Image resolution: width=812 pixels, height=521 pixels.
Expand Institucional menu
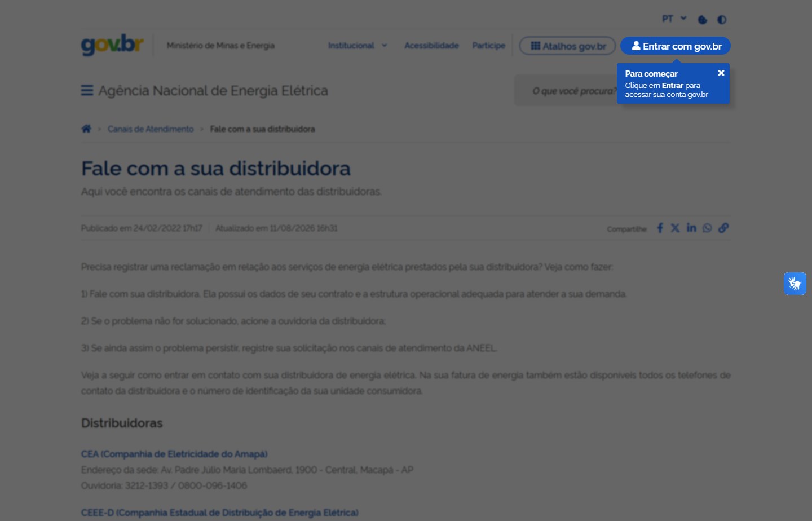point(358,46)
